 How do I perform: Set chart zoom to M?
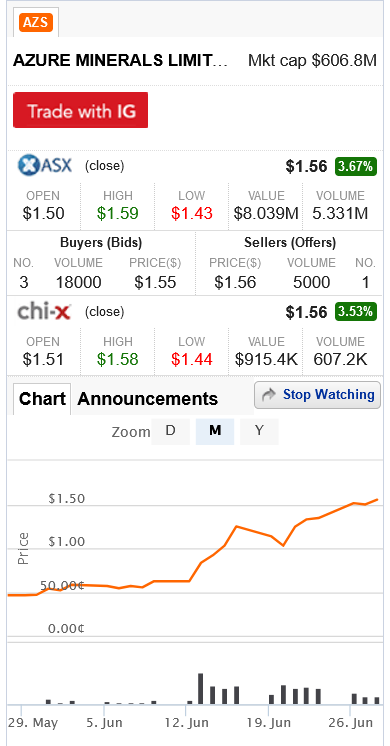[x=215, y=431]
